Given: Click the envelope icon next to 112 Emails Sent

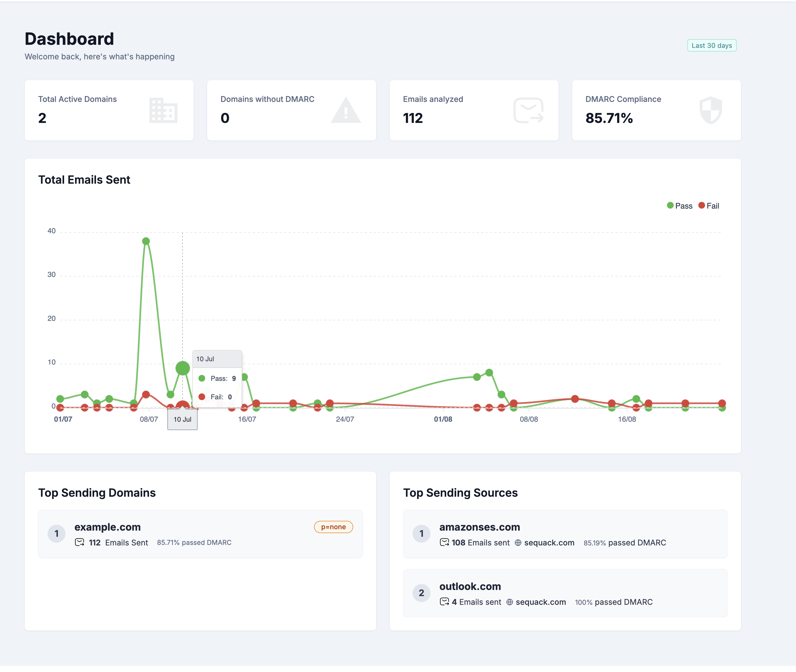Looking at the screenshot, I should [79, 542].
